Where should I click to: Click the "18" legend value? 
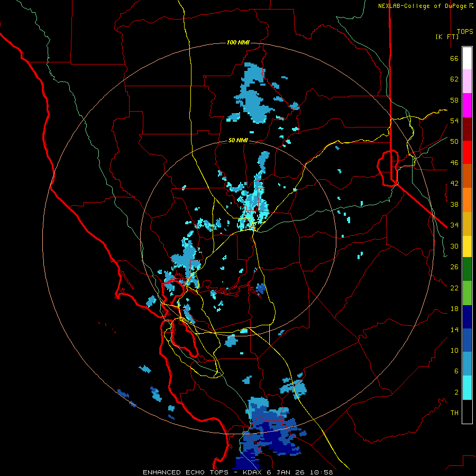pyautogui.click(x=454, y=309)
